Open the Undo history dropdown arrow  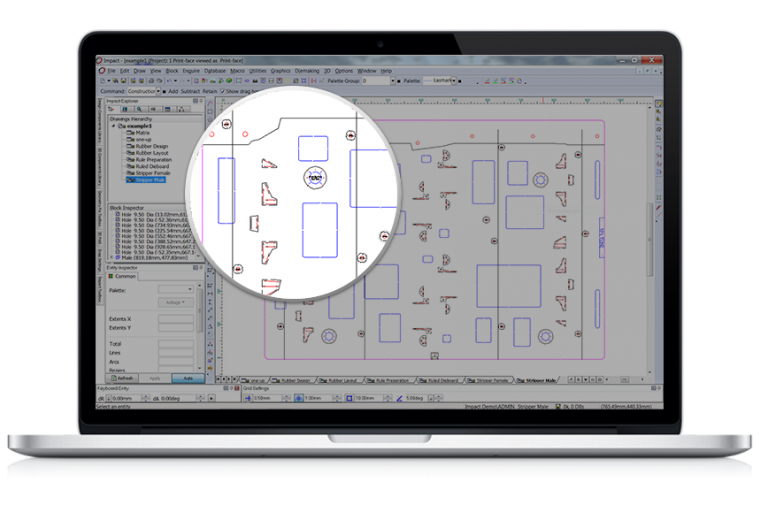175,81
